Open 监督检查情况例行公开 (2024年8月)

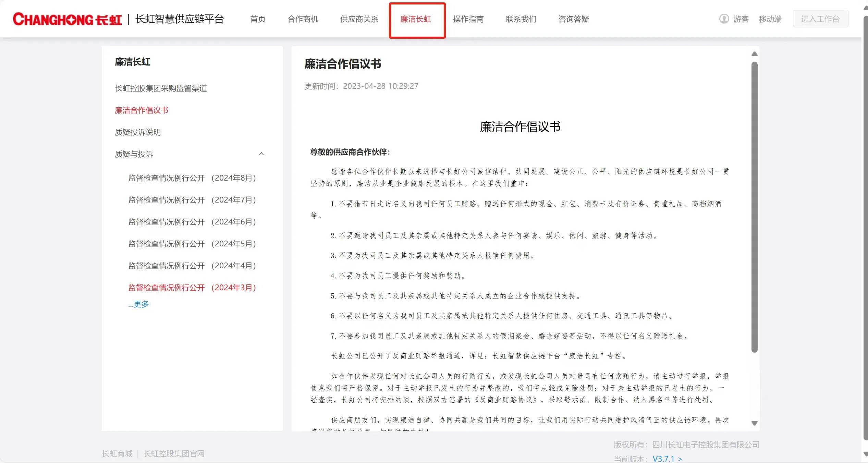click(x=192, y=178)
